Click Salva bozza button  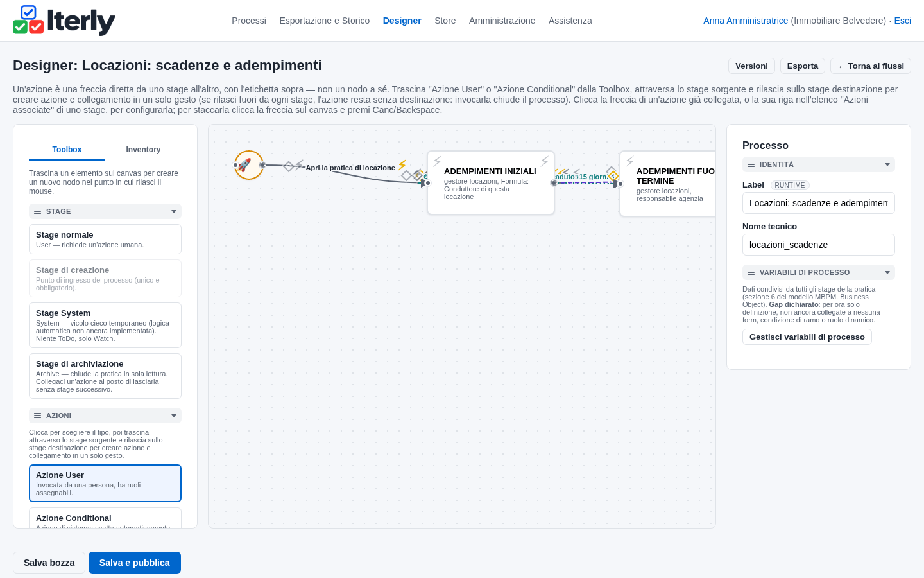coord(49,563)
